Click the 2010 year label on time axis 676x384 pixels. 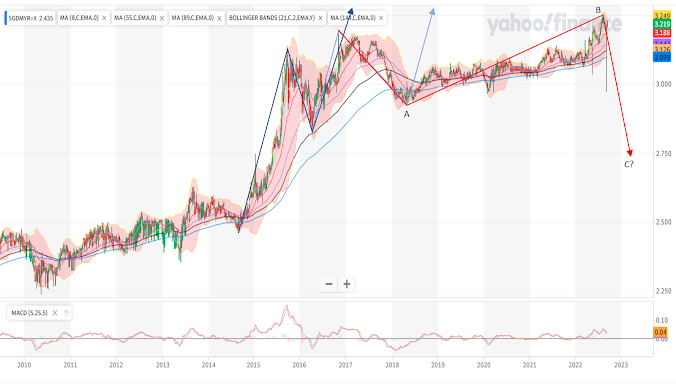pyautogui.click(x=24, y=365)
